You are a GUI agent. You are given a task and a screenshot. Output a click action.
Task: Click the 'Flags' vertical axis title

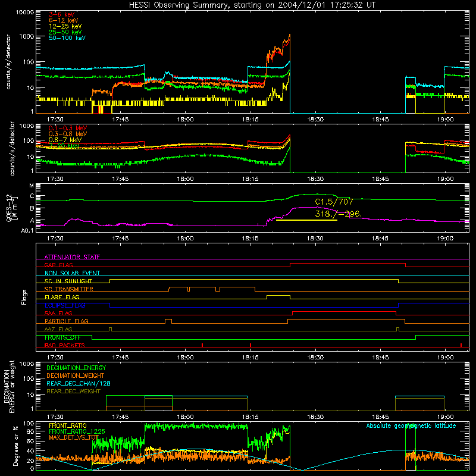(x=24, y=297)
